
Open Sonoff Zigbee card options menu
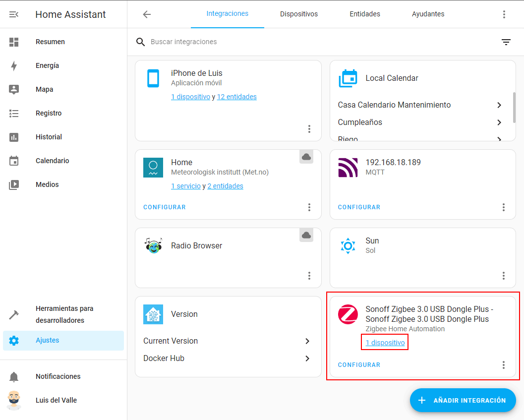click(504, 365)
